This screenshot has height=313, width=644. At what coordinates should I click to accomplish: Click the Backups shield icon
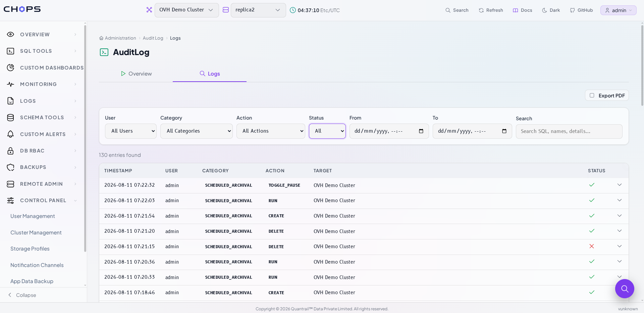pyautogui.click(x=11, y=167)
